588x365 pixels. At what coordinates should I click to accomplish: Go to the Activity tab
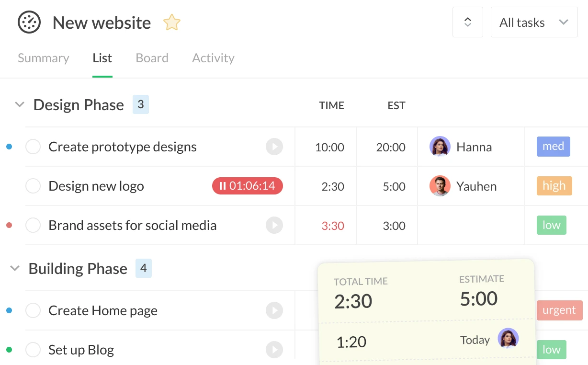(213, 58)
